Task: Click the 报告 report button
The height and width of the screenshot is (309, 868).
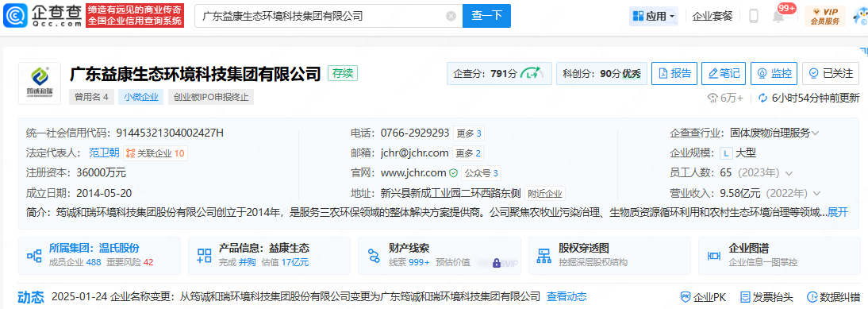Action: 674,73
